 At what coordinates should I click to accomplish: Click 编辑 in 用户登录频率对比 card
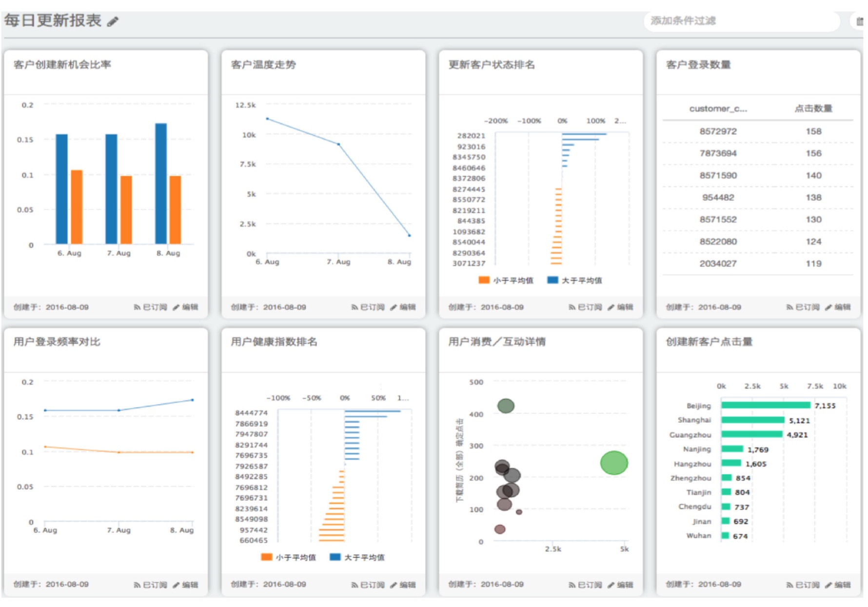coord(185,585)
